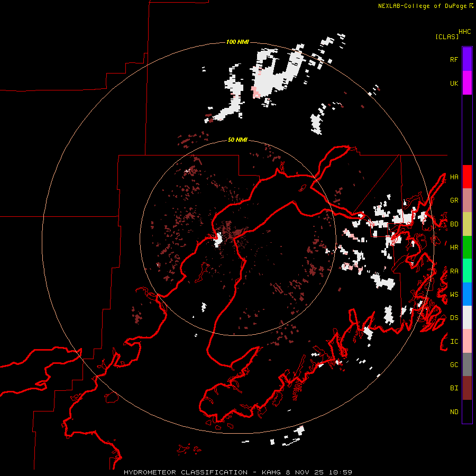This screenshot has width=476, height=476.
Task: Click the 50 NMI range ring label
Action: [237, 140]
